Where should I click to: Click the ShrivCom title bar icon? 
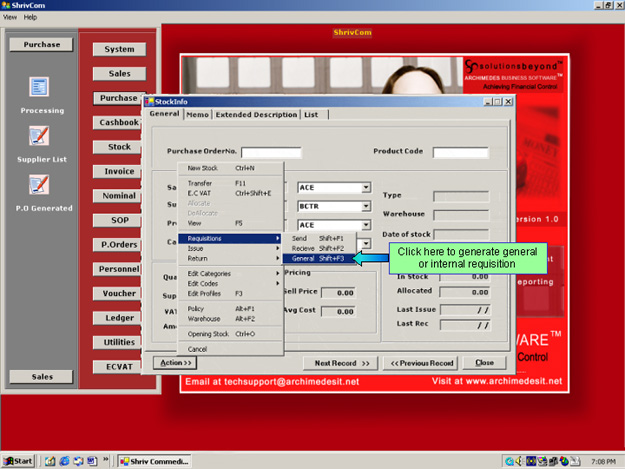pos(6,5)
